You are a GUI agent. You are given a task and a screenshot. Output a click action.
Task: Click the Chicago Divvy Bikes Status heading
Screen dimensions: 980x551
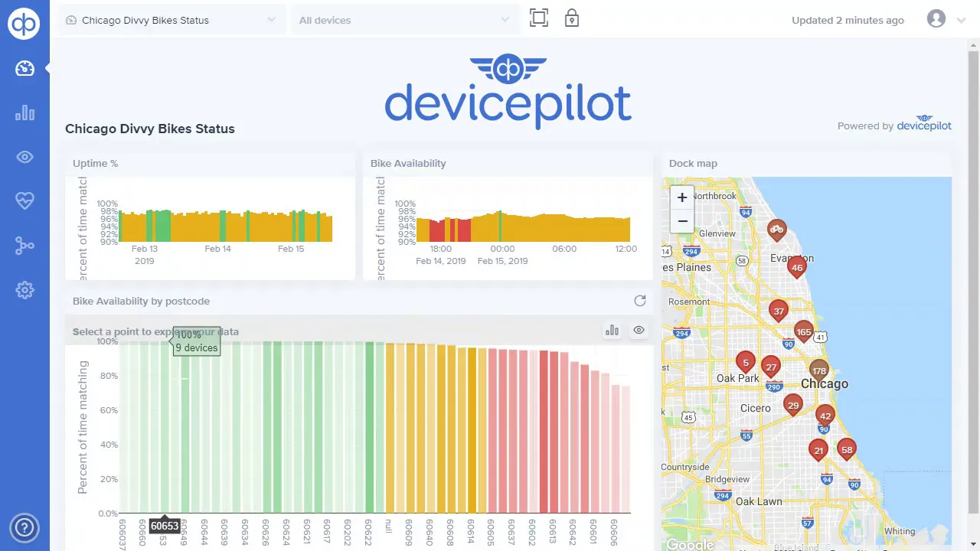click(150, 129)
